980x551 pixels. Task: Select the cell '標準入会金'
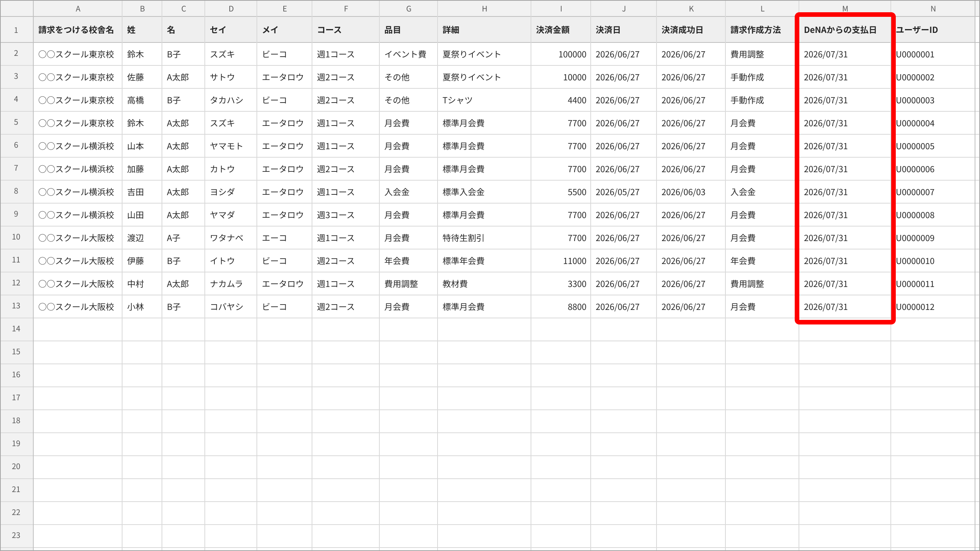(x=484, y=192)
